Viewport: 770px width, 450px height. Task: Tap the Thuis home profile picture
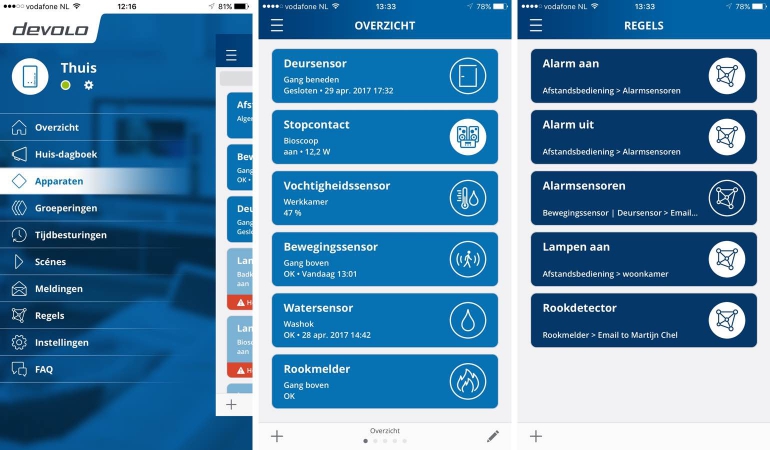click(x=32, y=76)
